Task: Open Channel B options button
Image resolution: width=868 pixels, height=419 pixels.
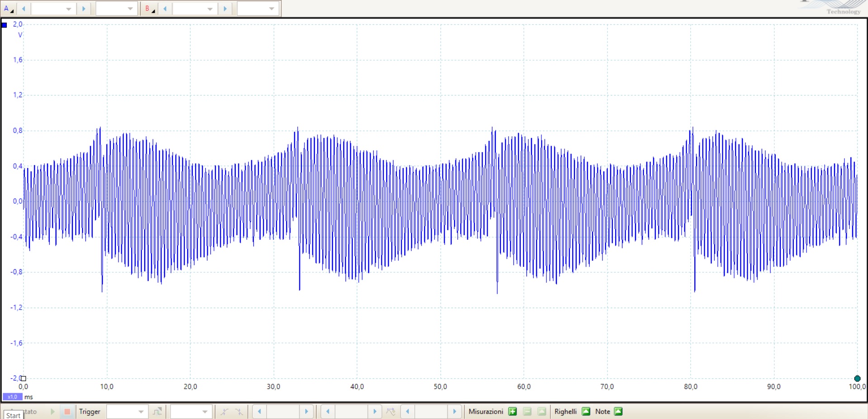Action: [x=149, y=9]
